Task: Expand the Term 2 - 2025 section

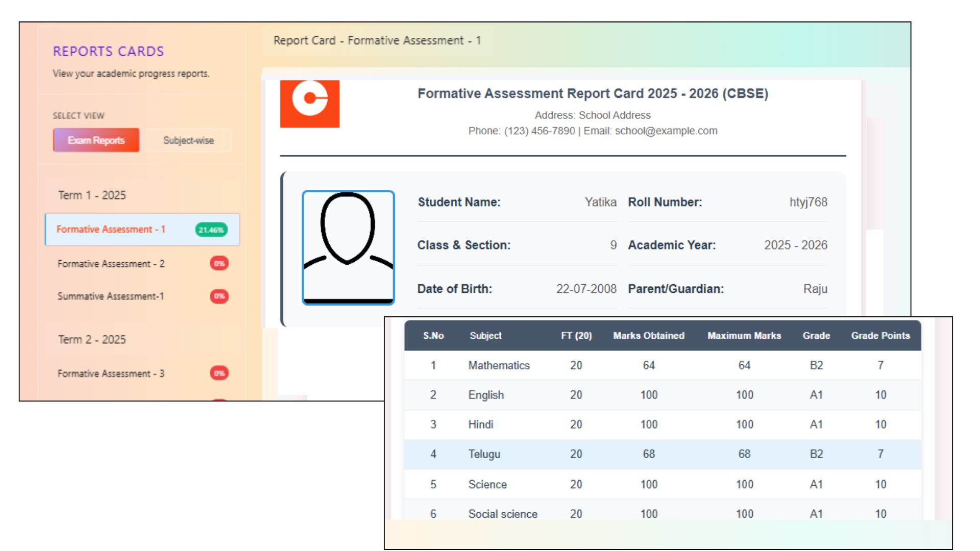Action: coord(92,340)
